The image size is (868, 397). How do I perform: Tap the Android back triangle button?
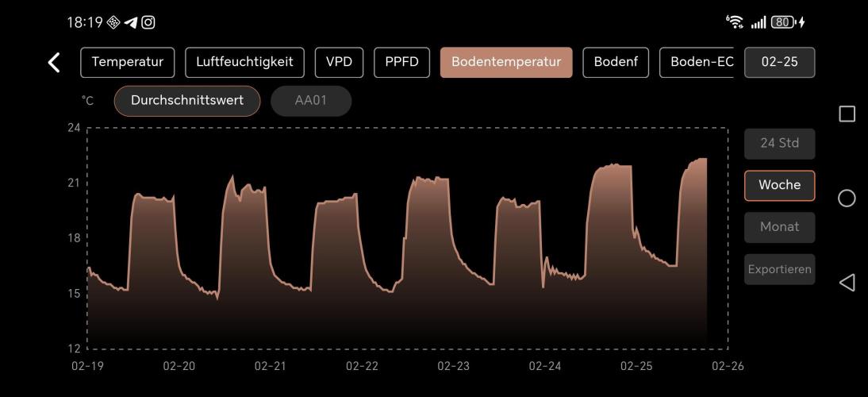[x=847, y=283]
